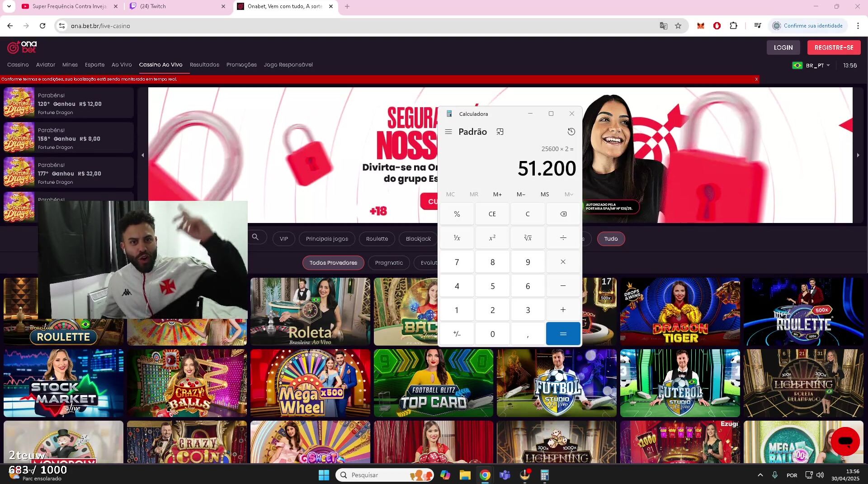Click the Calculator backspace key

coord(563,214)
